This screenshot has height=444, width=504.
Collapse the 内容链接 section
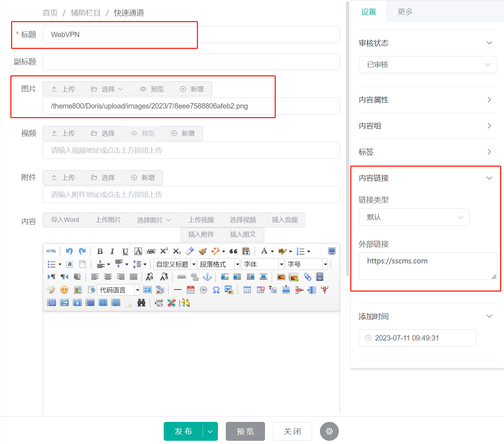coord(489,178)
